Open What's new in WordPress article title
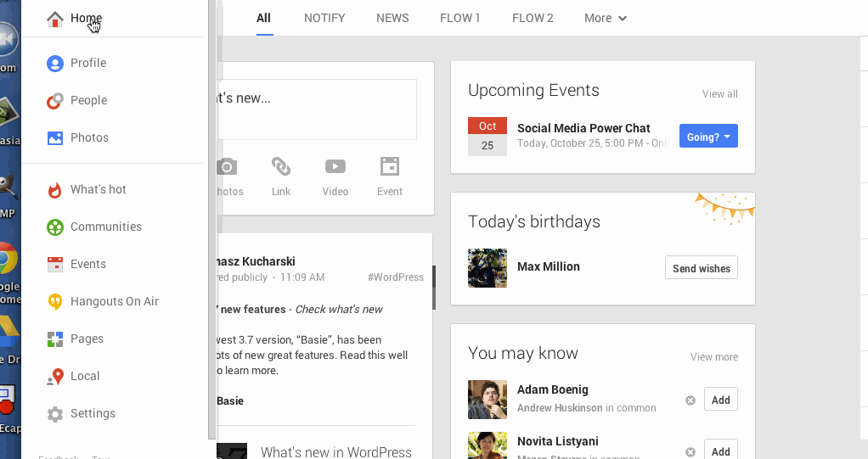This screenshot has width=868, height=459. pyautogui.click(x=336, y=452)
